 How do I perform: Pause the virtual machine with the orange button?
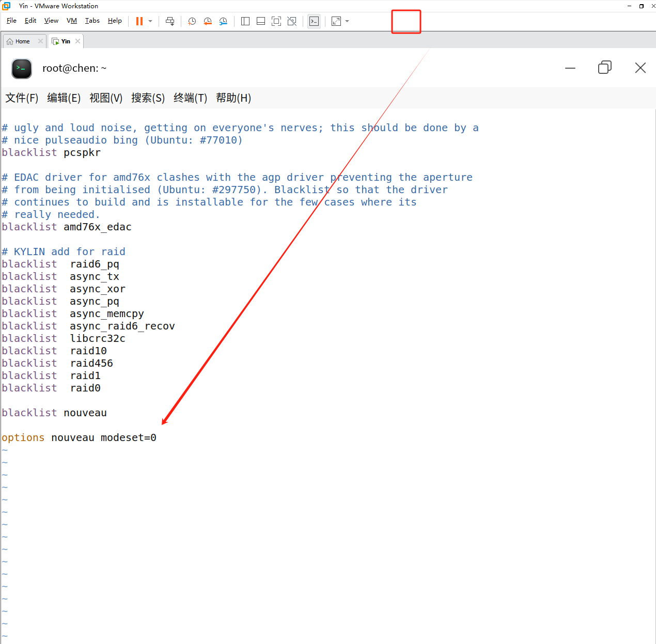(x=139, y=21)
